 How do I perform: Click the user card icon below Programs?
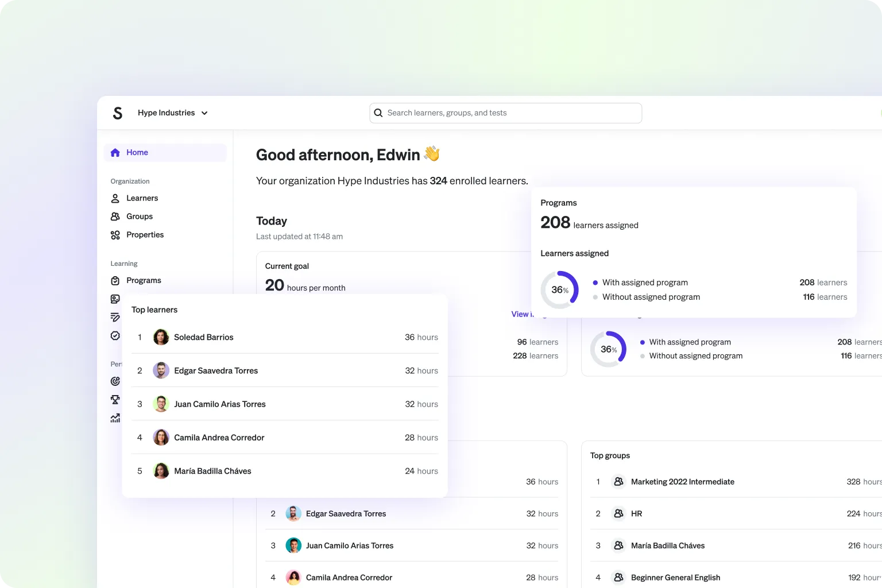click(x=115, y=299)
